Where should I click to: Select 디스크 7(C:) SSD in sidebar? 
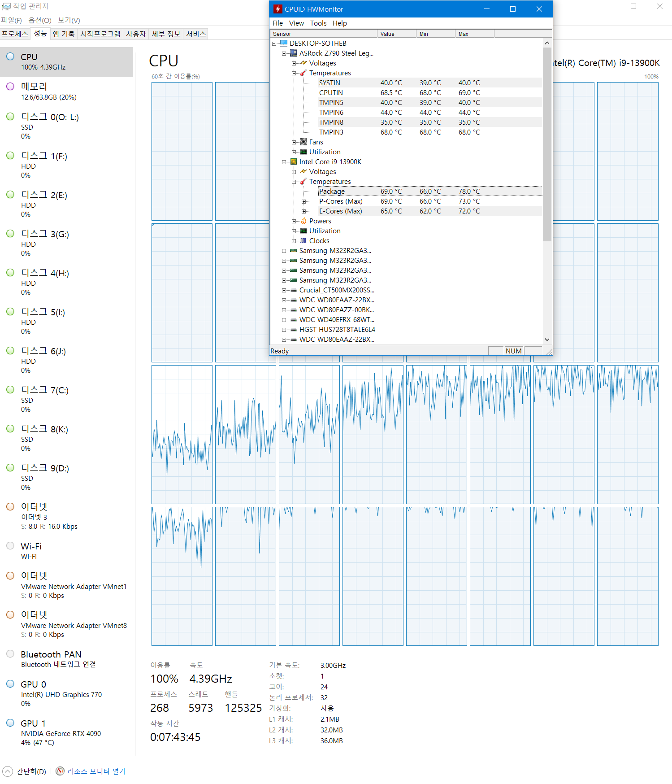[67, 399]
